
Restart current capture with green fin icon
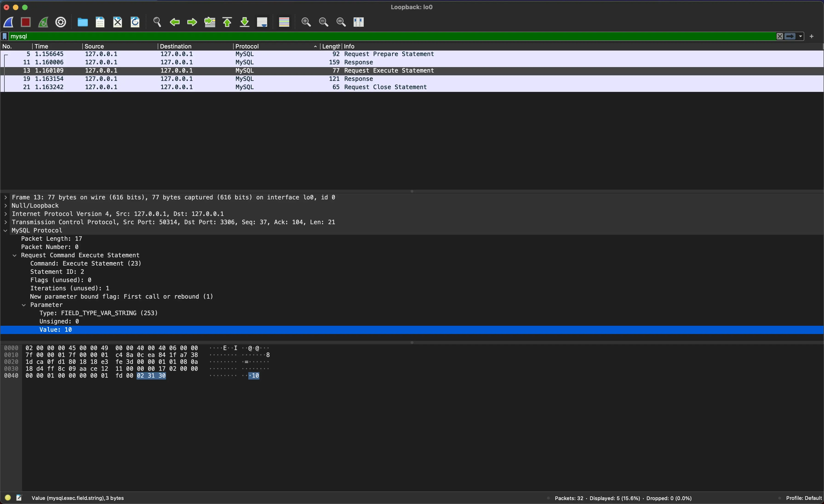43,22
